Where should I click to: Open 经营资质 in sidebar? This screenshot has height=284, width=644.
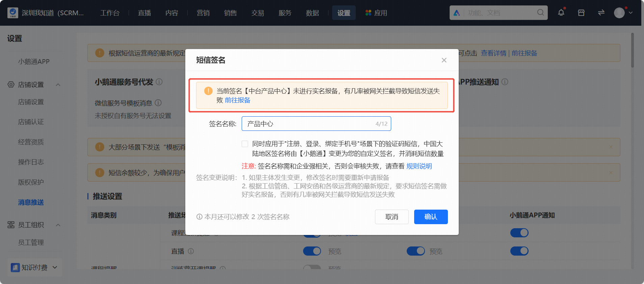tap(31, 142)
